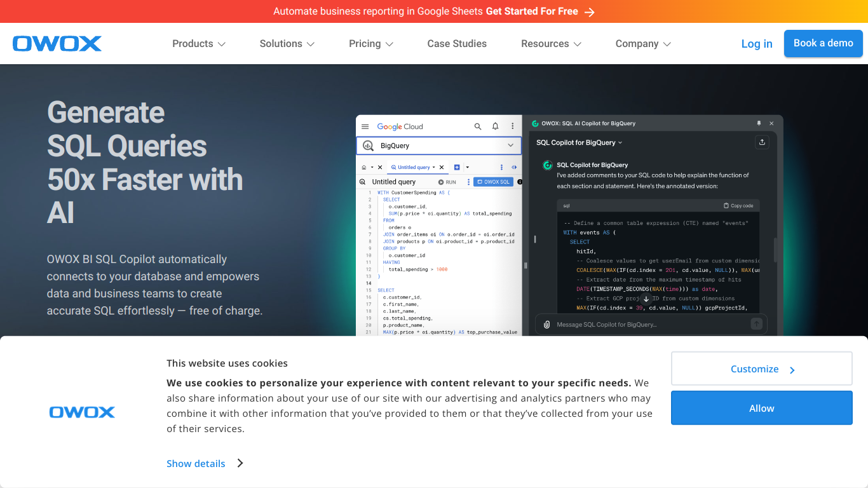Click the info icon next to OWOX SQL
The height and width of the screenshot is (488, 868).
tap(519, 182)
